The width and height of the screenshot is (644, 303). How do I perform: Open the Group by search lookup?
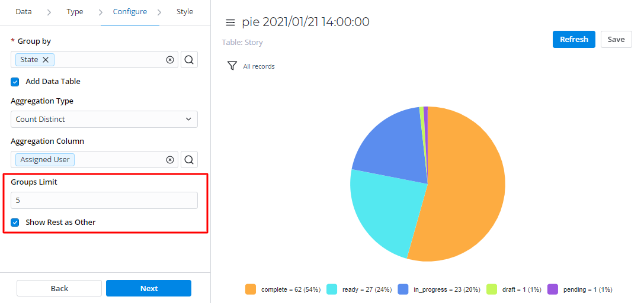tap(189, 60)
